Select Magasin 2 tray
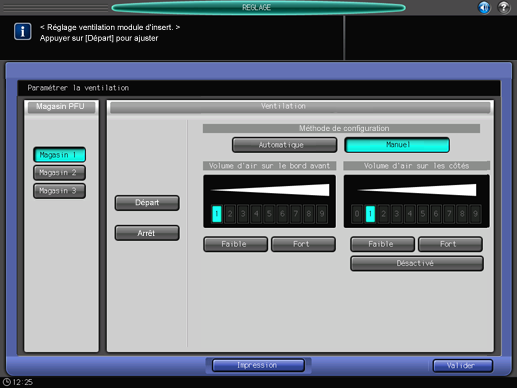 (59, 173)
